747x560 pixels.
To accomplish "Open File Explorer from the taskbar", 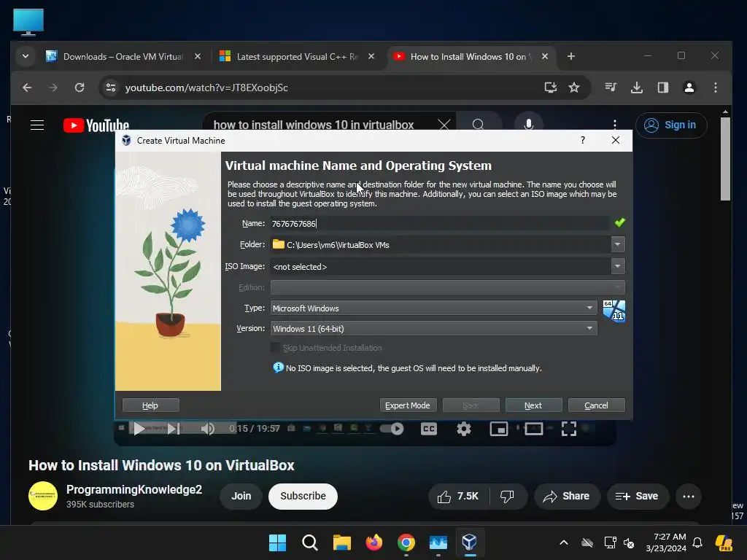I will [x=341, y=542].
